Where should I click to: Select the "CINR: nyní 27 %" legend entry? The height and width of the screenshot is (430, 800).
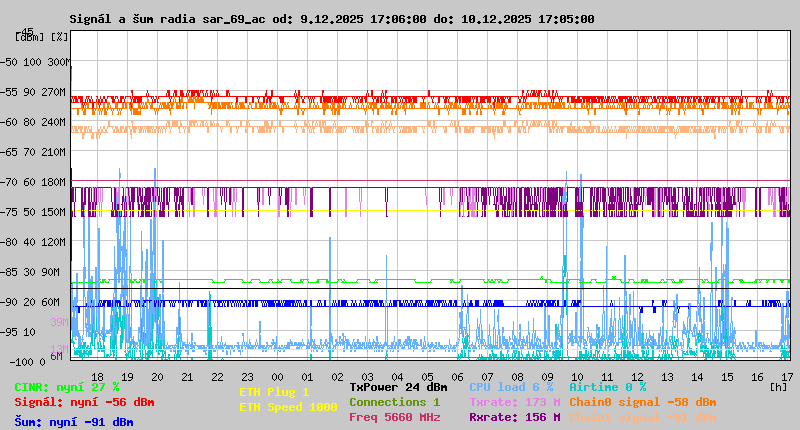tap(67, 387)
